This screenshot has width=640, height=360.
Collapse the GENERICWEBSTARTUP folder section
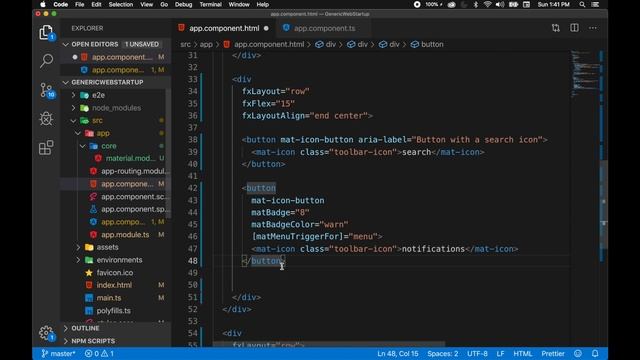point(66,82)
